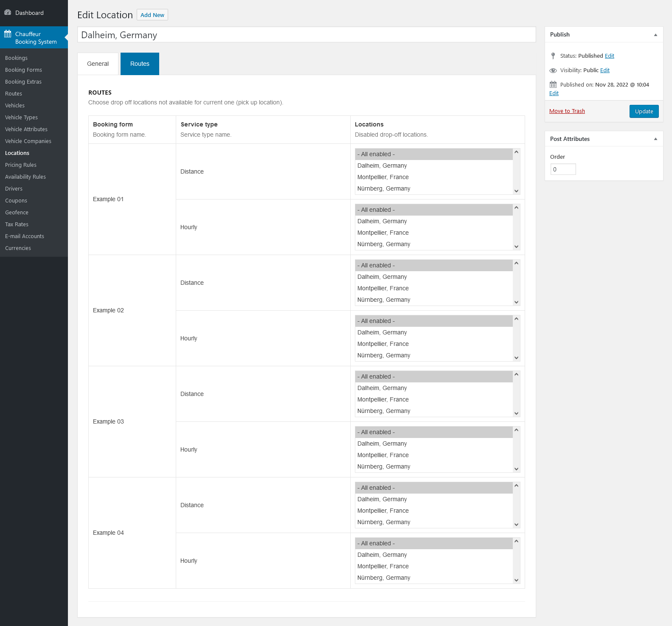Go to Vehicle Types in sidebar menu
The image size is (672, 626).
click(21, 118)
